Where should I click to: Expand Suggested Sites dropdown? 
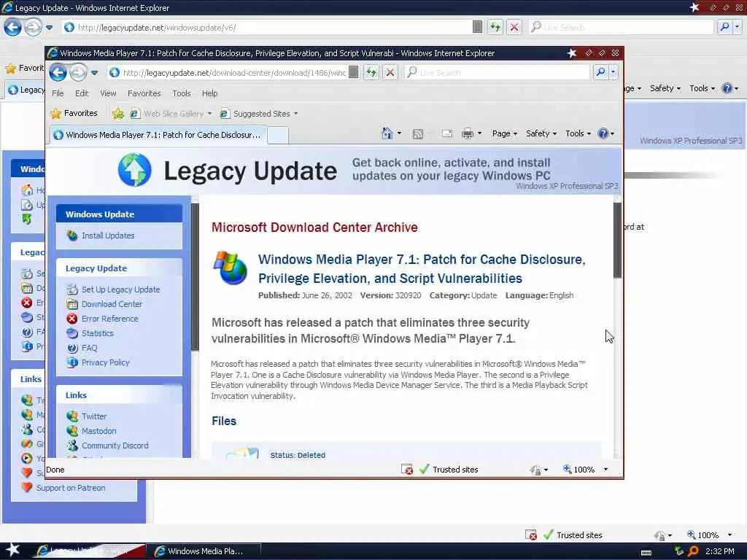pos(296,114)
